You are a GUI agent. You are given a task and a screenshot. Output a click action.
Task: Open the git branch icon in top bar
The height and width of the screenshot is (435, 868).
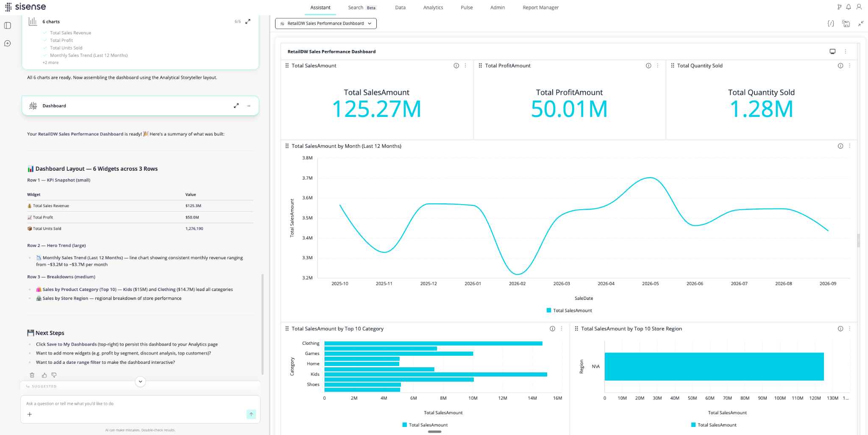click(x=839, y=7)
